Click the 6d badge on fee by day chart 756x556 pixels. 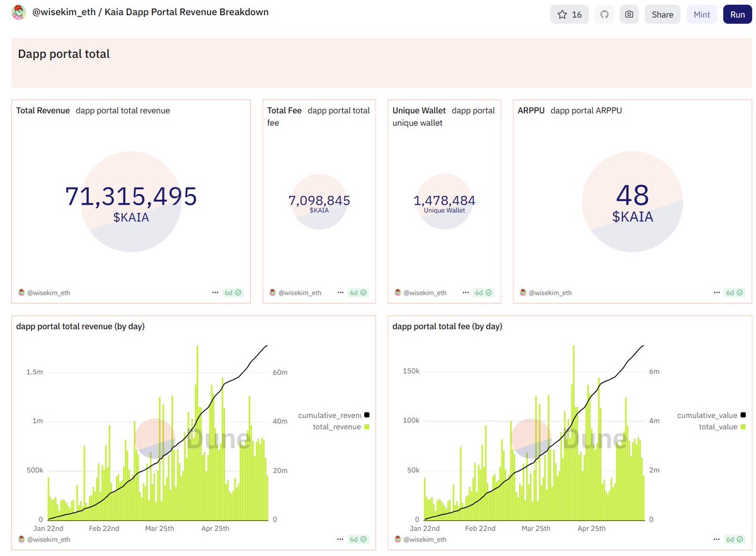coord(735,540)
